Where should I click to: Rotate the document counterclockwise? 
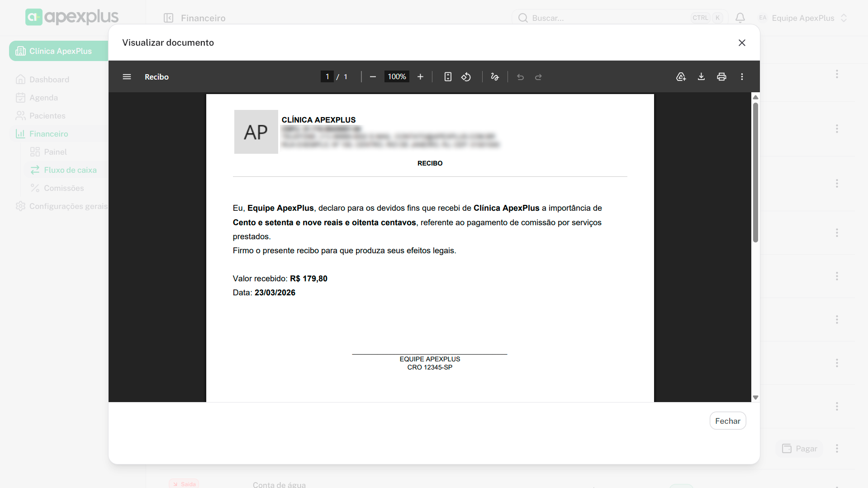pos(466,77)
